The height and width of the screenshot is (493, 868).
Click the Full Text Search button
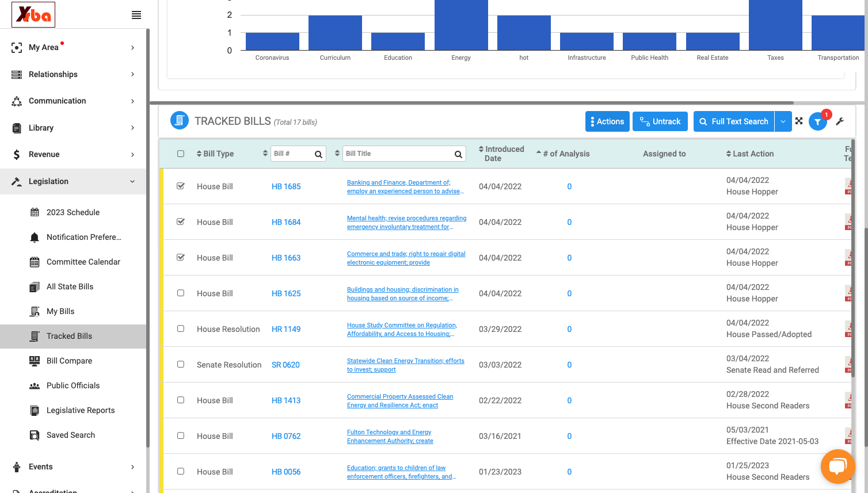(734, 121)
